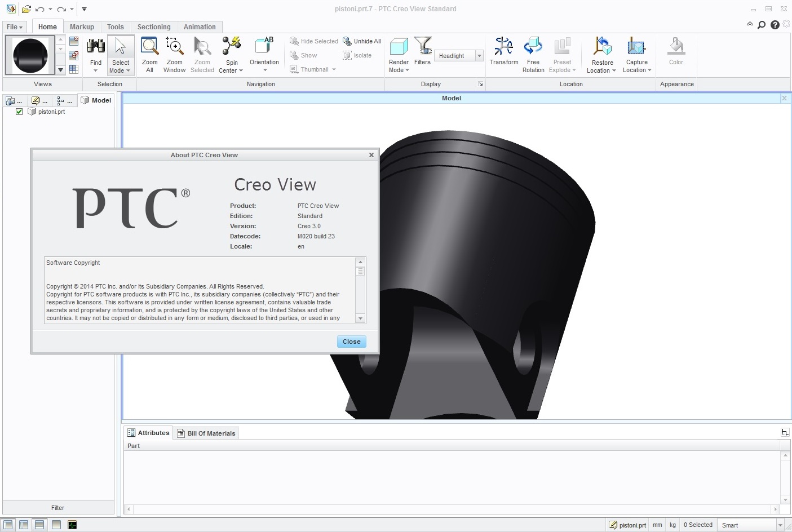Click the grid icon beside the views gallery

[x=74, y=69]
